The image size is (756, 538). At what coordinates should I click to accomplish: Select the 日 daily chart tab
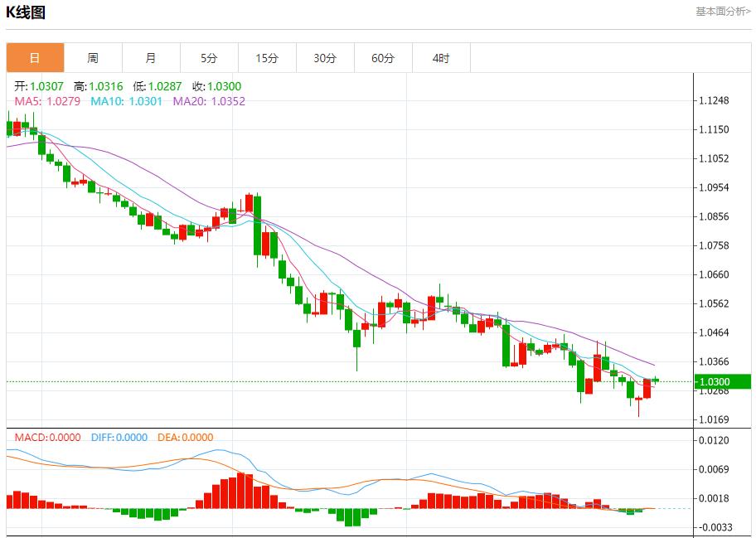pos(35,58)
